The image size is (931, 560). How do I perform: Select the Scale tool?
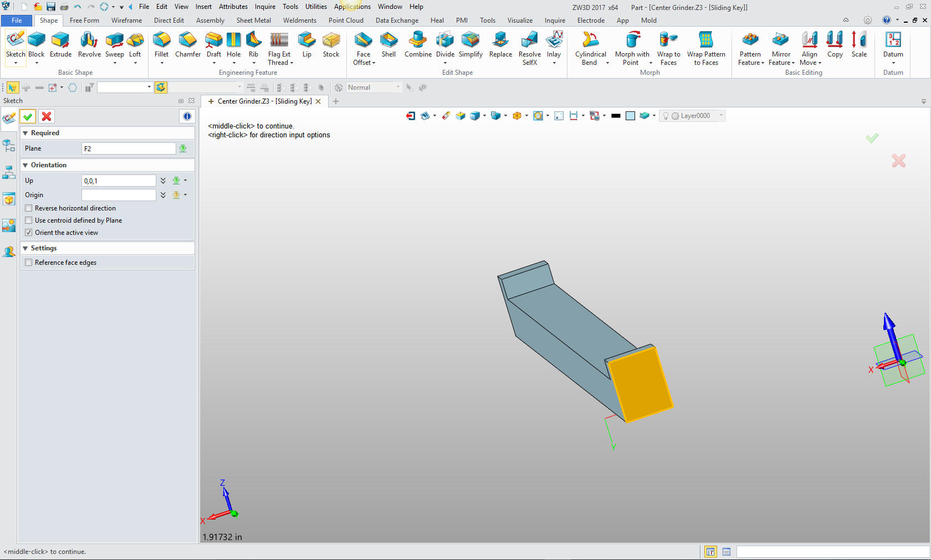click(859, 44)
